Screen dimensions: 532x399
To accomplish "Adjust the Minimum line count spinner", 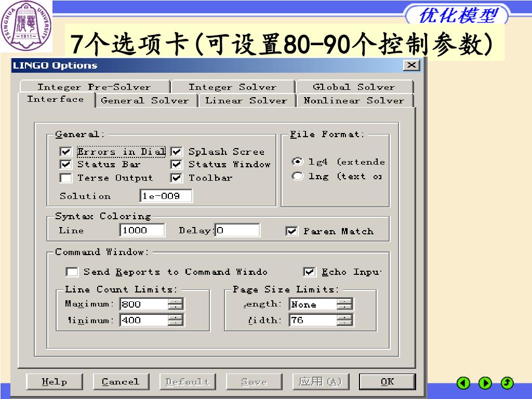I will (x=176, y=320).
